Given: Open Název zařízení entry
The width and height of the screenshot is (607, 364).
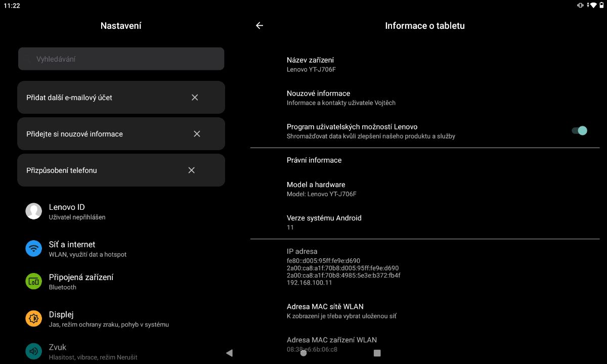Looking at the screenshot, I should (x=311, y=64).
